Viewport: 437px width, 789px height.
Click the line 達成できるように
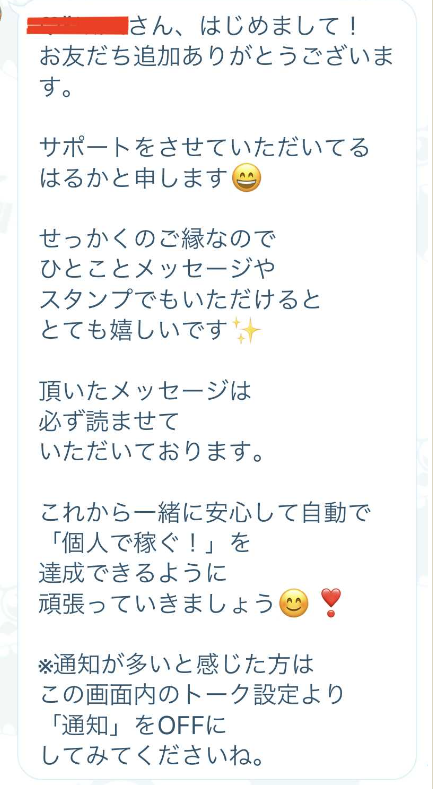133,574
